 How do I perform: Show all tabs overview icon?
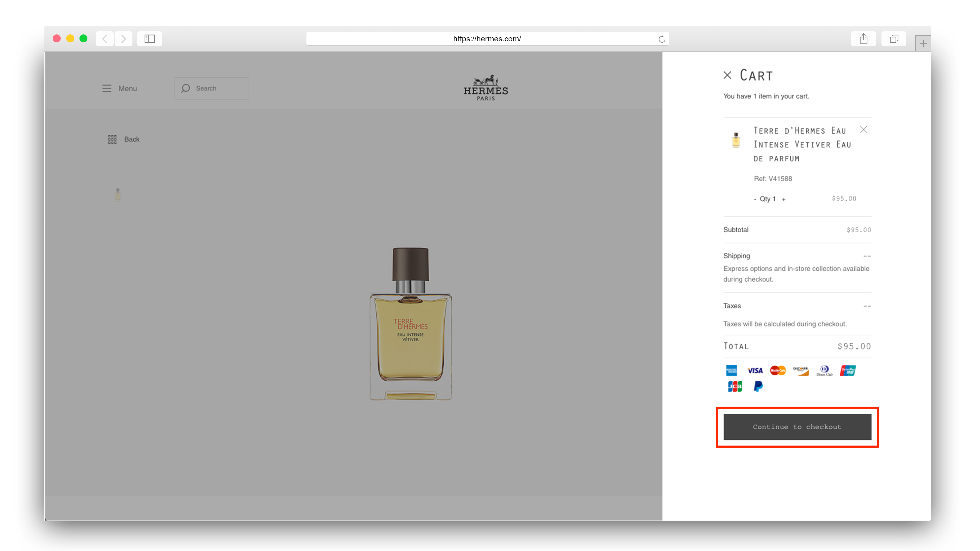coord(894,39)
